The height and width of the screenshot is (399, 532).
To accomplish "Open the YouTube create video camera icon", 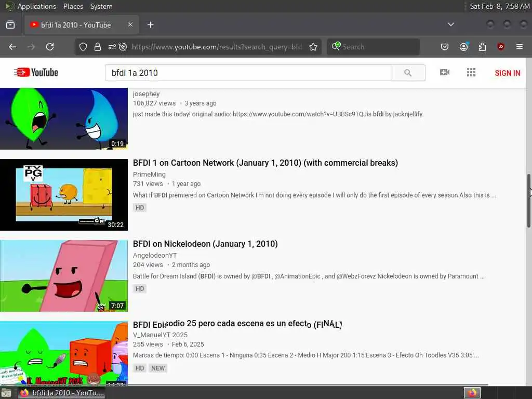I will [x=445, y=72].
